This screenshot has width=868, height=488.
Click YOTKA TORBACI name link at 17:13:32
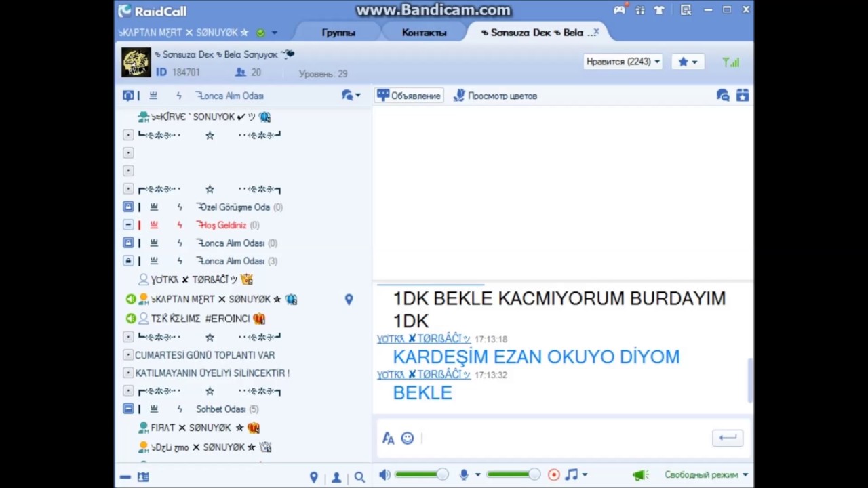point(424,375)
